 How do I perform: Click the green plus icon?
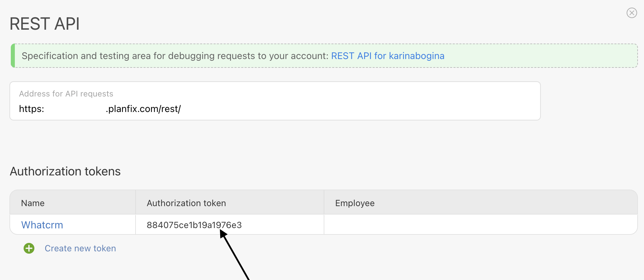point(29,248)
